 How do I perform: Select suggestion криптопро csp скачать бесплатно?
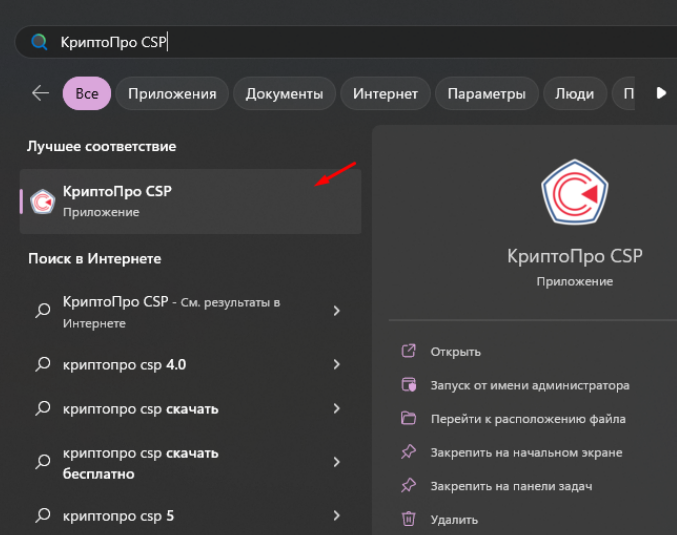point(190,463)
